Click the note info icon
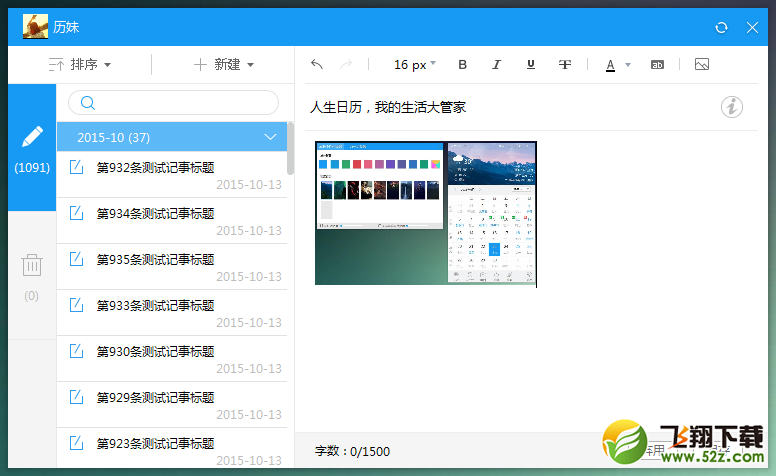Image resolution: width=776 pixels, height=476 pixels. pos(731,107)
